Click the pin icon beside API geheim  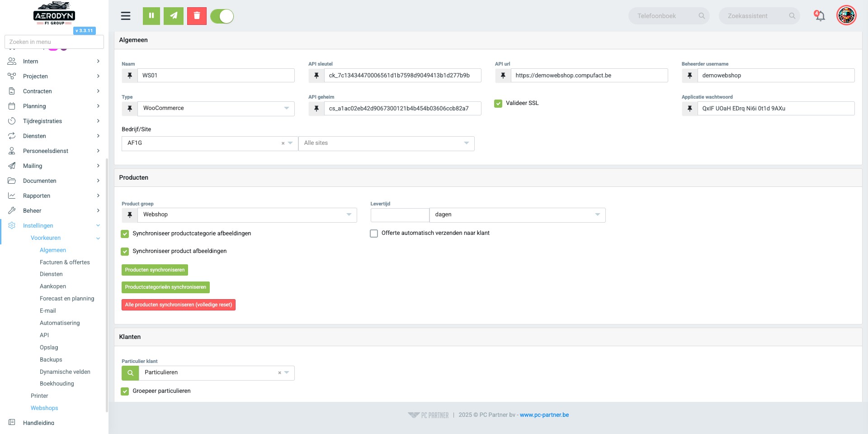click(316, 109)
